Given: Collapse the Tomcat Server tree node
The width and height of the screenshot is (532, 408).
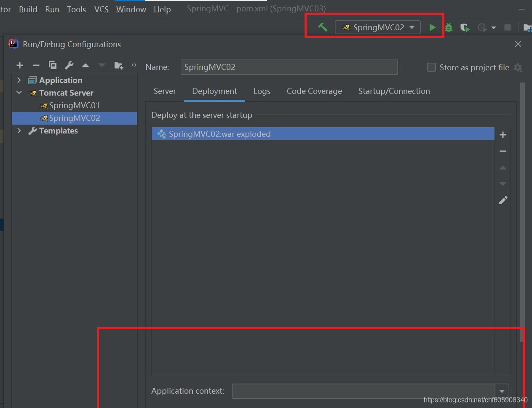Looking at the screenshot, I should pos(19,93).
